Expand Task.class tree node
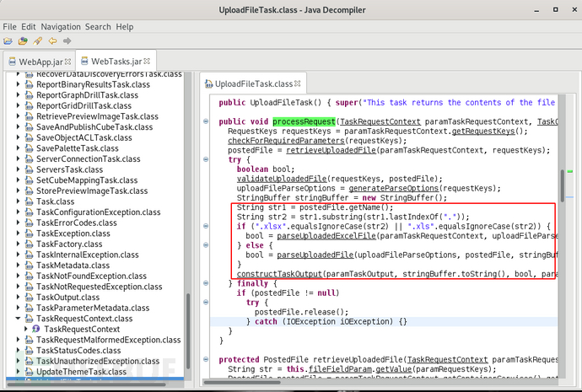The height and width of the screenshot is (392, 582). coord(18,201)
